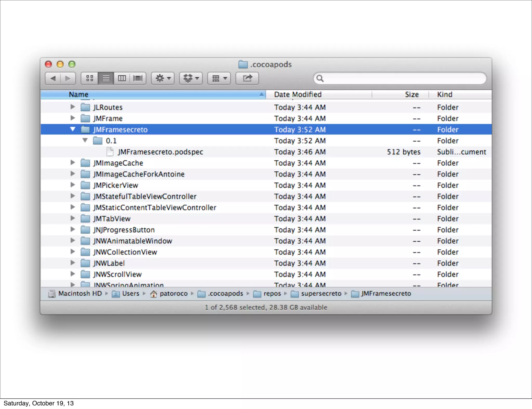Expand the JMImageCache folder
Screen dimensions: 532x409
73,163
